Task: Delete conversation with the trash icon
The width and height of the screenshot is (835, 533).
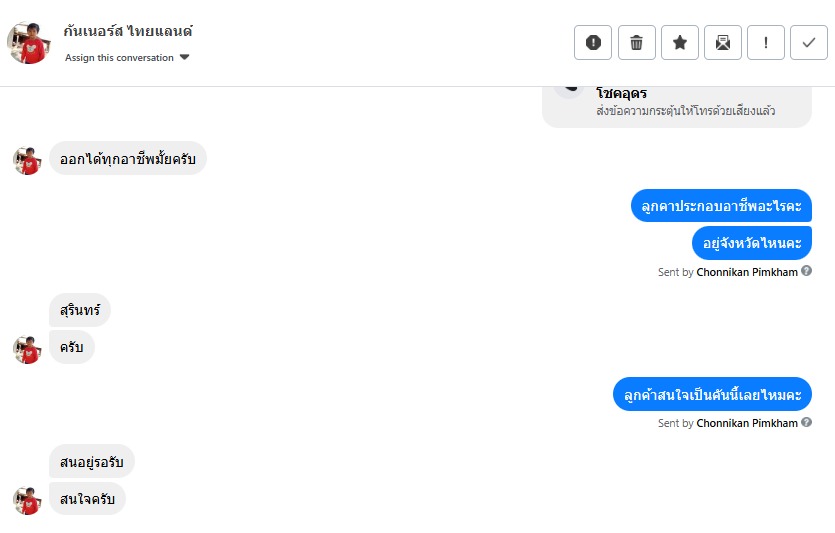Action: coord(636,43)
